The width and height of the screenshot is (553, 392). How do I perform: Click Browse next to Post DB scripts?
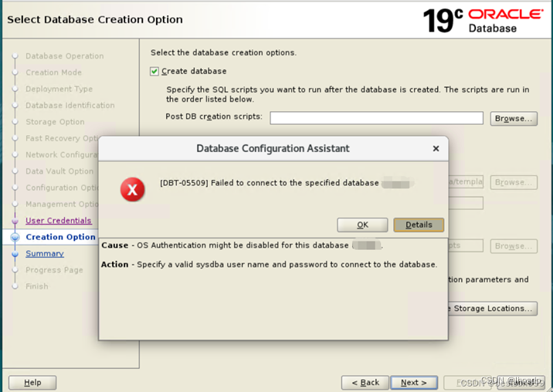pos(514,118)
